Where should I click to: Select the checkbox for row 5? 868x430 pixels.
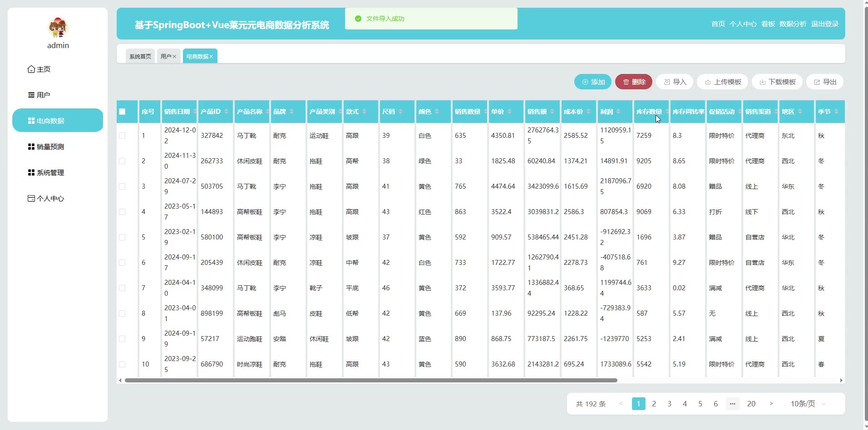coord(122,237)
